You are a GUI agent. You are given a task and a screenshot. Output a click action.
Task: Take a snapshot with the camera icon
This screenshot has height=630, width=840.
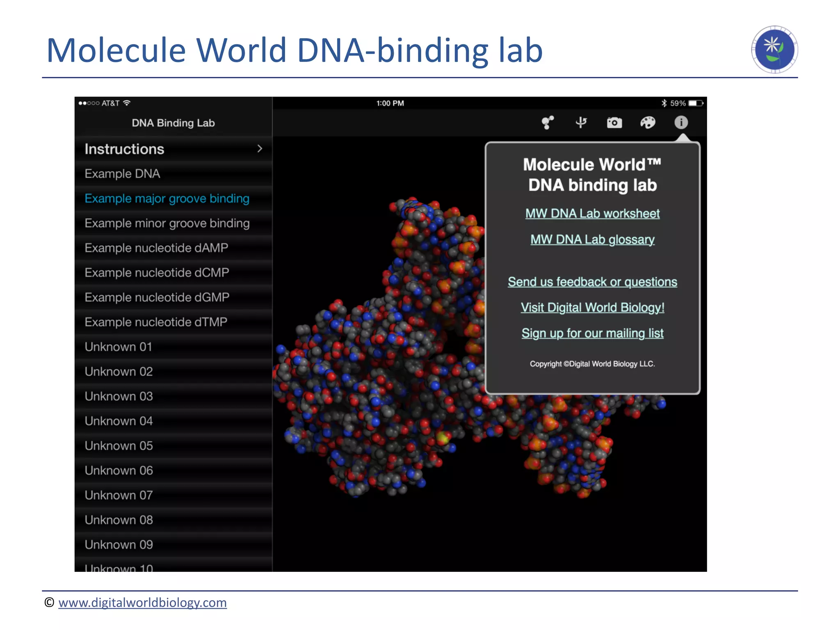[614, 123]
